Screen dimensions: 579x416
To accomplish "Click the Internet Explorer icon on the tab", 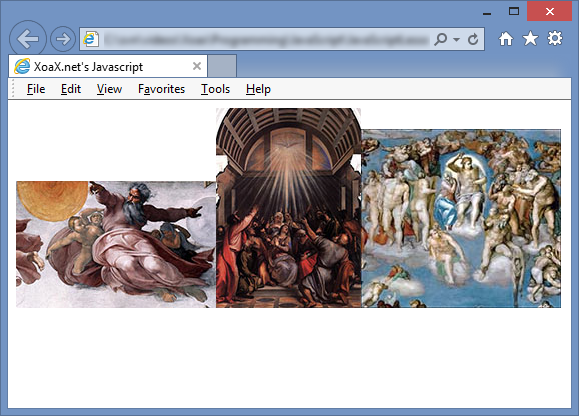I will [x=22, y=66].
